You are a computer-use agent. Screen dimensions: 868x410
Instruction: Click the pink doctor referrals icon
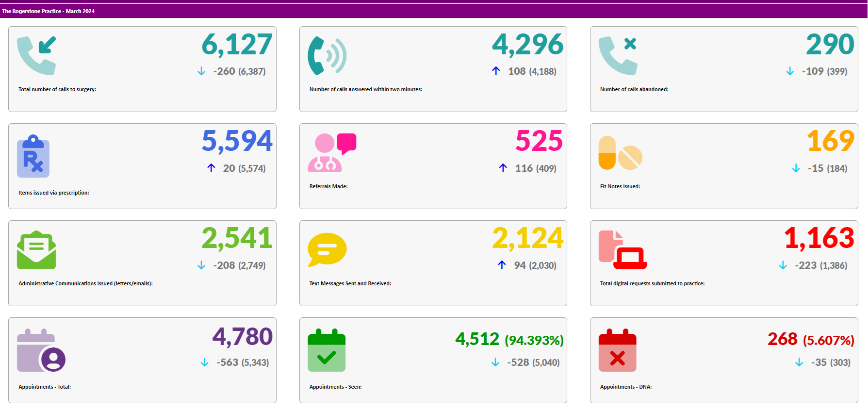(332, 153)
